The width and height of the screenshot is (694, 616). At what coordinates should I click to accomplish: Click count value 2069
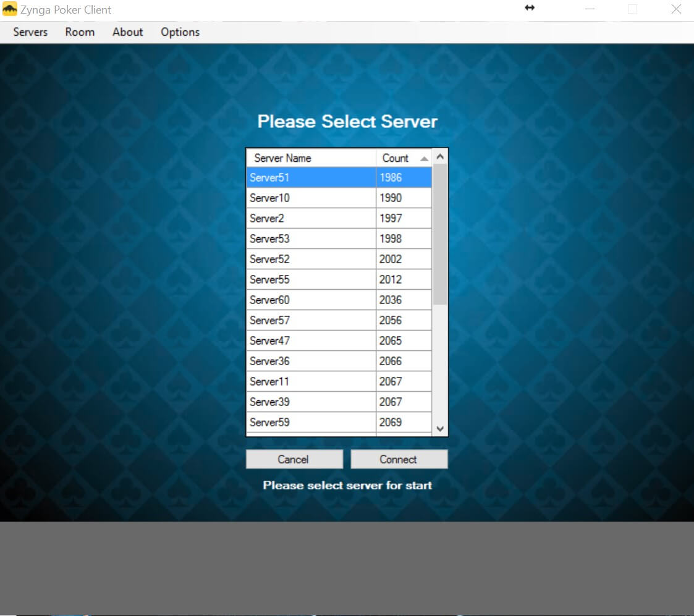pos(391,422)
